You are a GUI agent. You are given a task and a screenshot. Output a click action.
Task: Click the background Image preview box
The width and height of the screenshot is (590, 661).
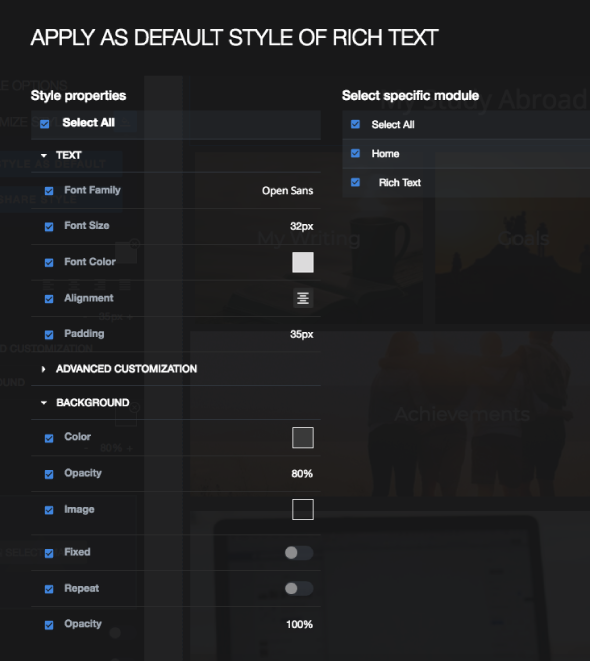pyautogui.click(x=303, y=510)
